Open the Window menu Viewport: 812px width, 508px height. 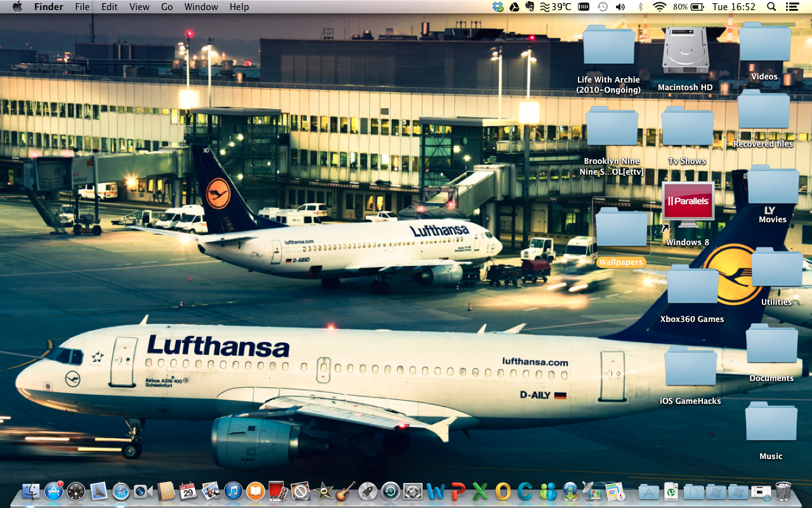click(x=201, y=7)
